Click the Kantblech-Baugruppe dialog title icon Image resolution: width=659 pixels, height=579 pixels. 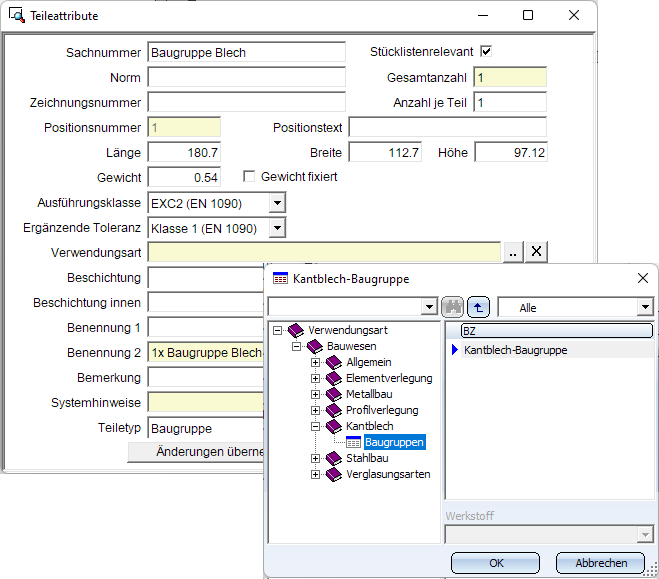point(280,279)
